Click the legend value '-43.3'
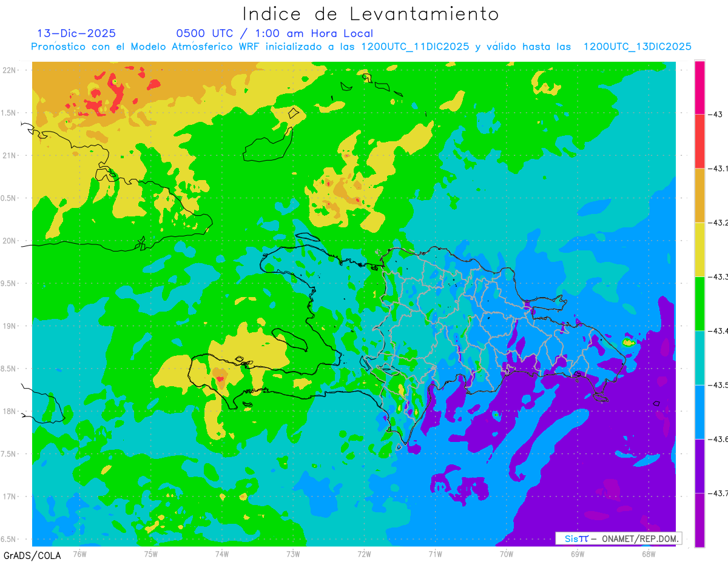728x562 pixels. click(718, 276)
